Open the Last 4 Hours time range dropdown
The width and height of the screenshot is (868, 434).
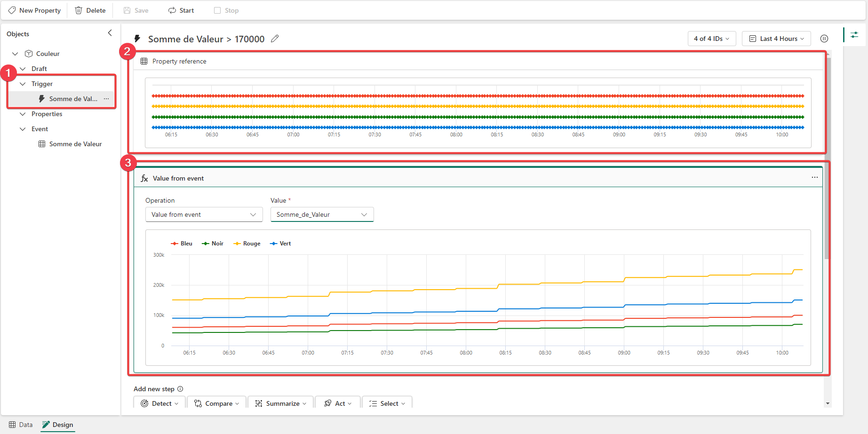tap(776, 39)
